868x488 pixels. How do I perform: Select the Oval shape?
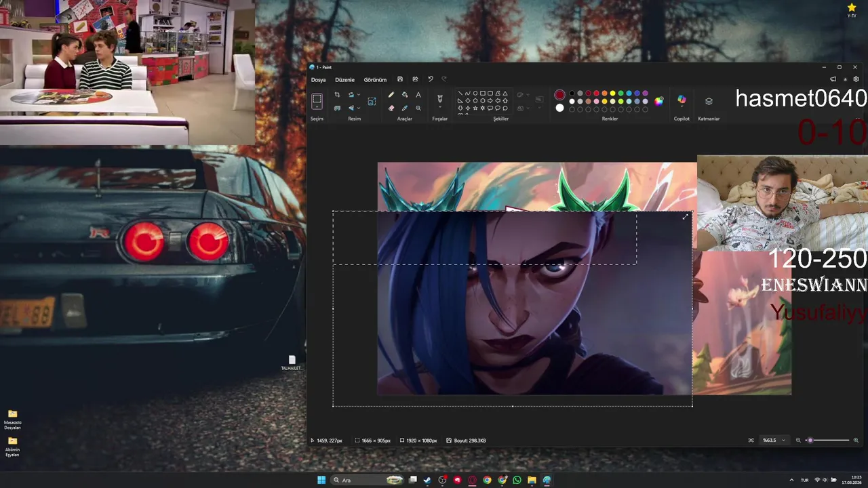(x=475, y=94)
